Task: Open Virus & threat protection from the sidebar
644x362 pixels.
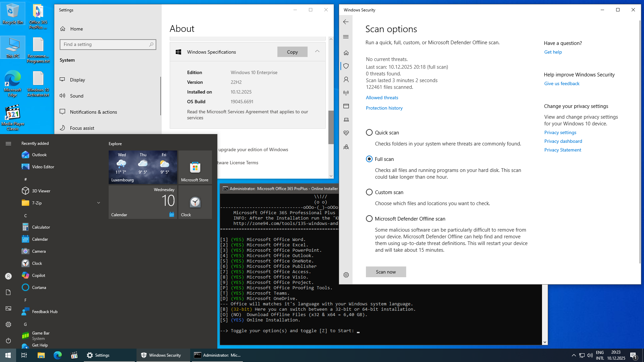Action: click(x=346, y=66)
